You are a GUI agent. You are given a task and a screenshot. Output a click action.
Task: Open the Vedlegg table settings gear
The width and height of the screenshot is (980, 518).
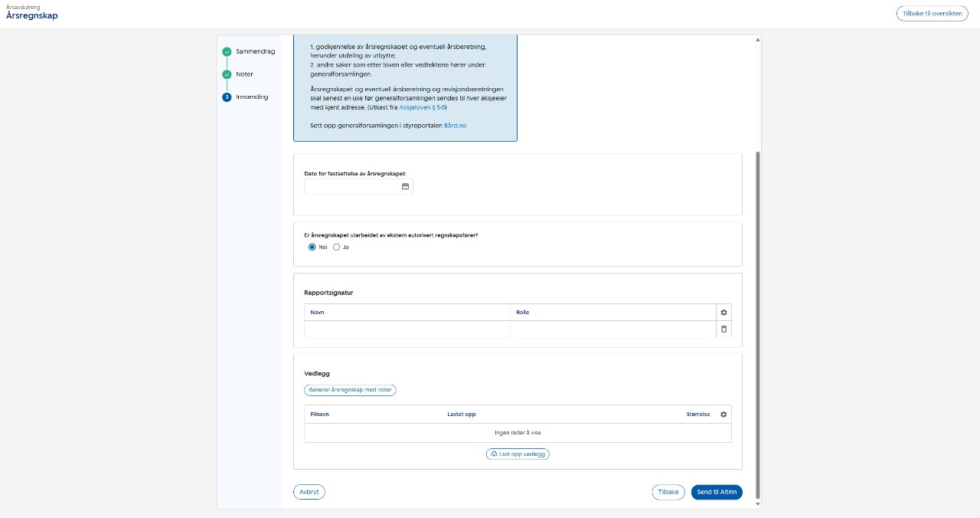[724, 415]
